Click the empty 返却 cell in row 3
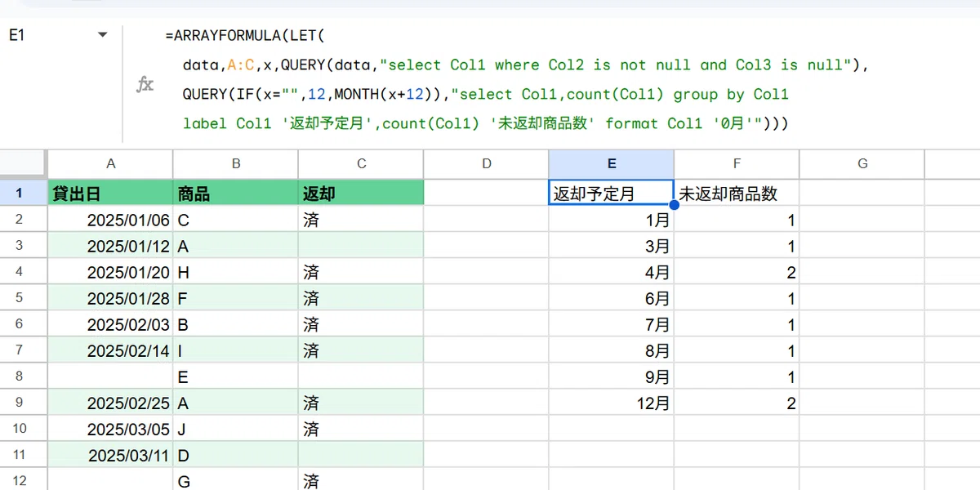This screenshot has height=490, width=980. 362,246
